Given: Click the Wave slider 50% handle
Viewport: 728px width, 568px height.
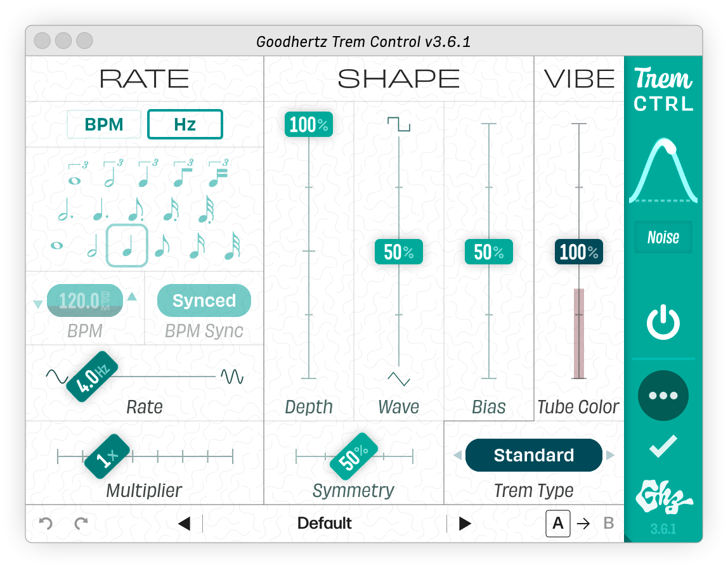Looking at the screenshot, I should 399,252.
